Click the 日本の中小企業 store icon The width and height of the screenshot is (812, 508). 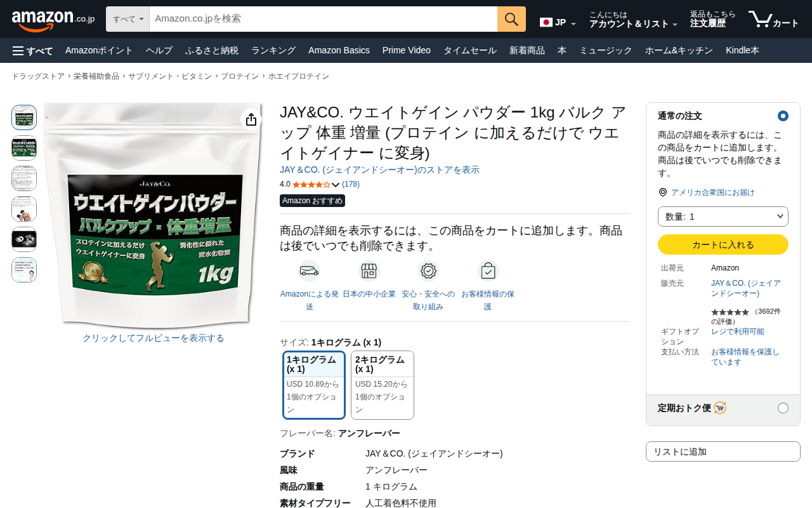pos(369,271)
